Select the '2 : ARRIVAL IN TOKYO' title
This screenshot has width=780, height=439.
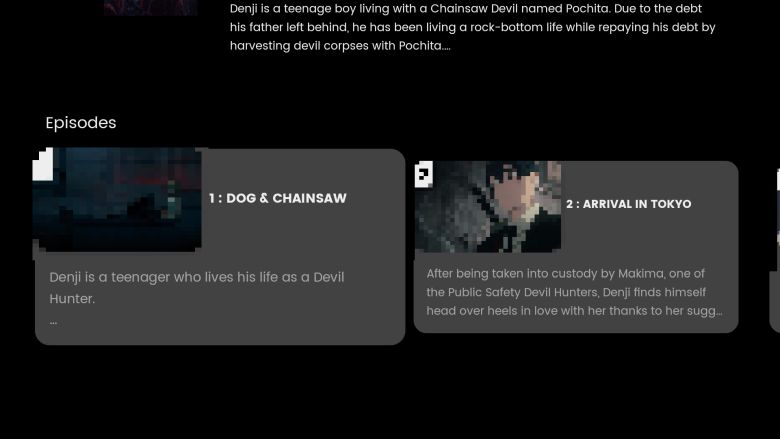point(629,204)
